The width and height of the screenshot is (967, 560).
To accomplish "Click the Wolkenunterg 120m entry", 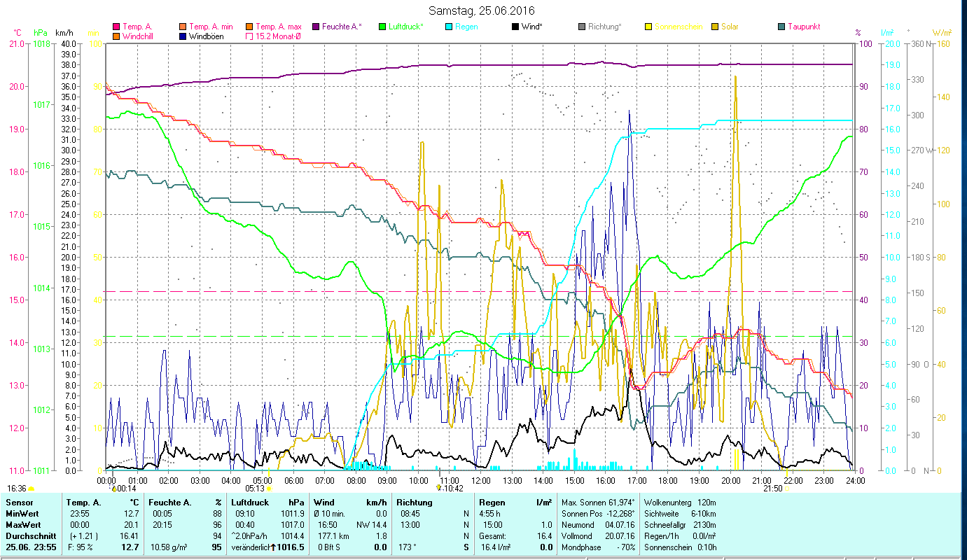I will pyautogui.click(x=679, y=503).
